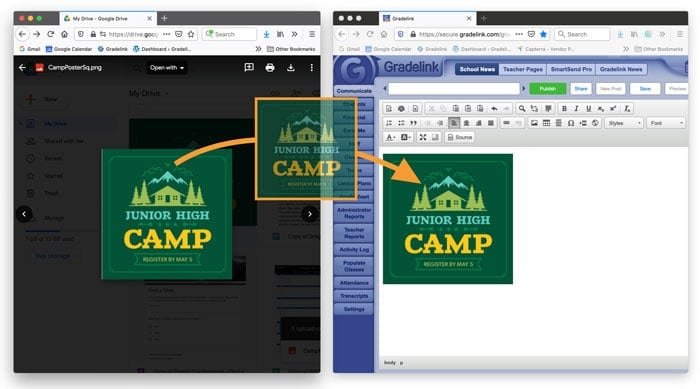Click the Cut scissors icon in the editor
Viewport: 700px width, 389px height.
click(x=431, y=109)
